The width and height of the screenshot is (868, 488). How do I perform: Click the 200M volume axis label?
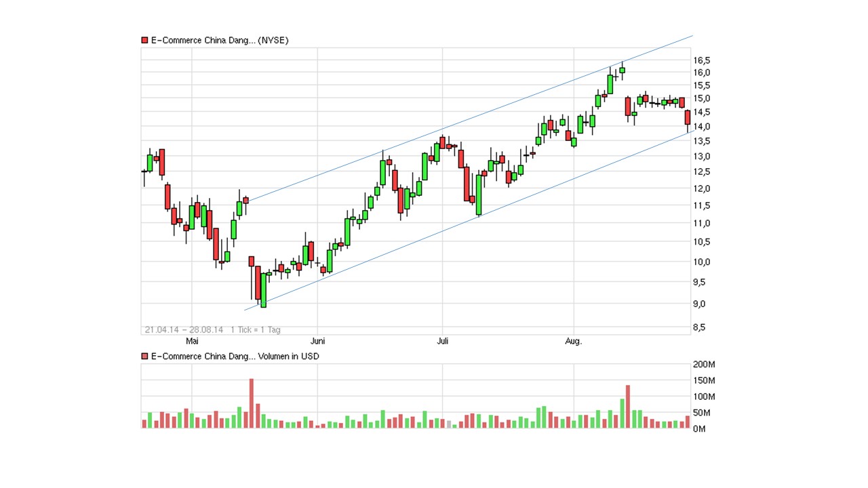[x=704, y=365]
